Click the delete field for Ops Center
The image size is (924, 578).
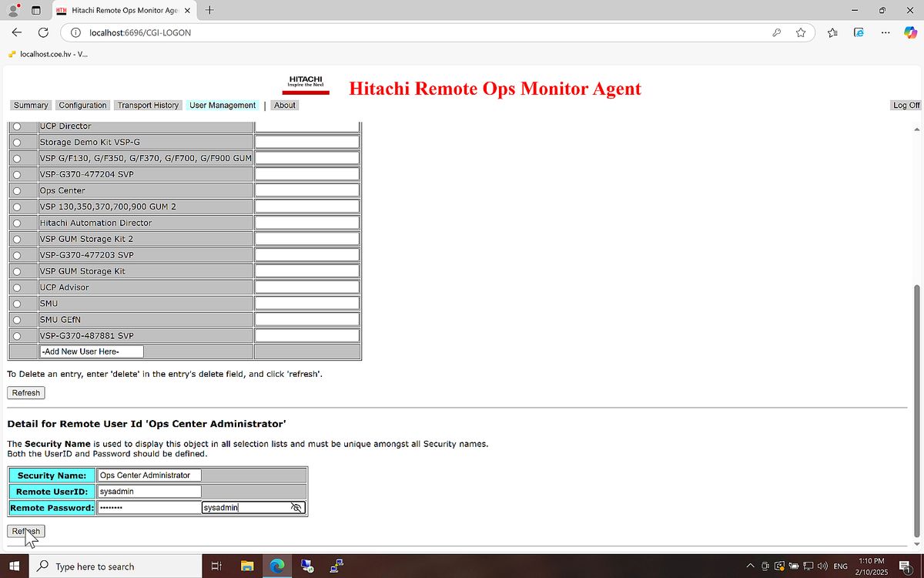tap(307, 190)
